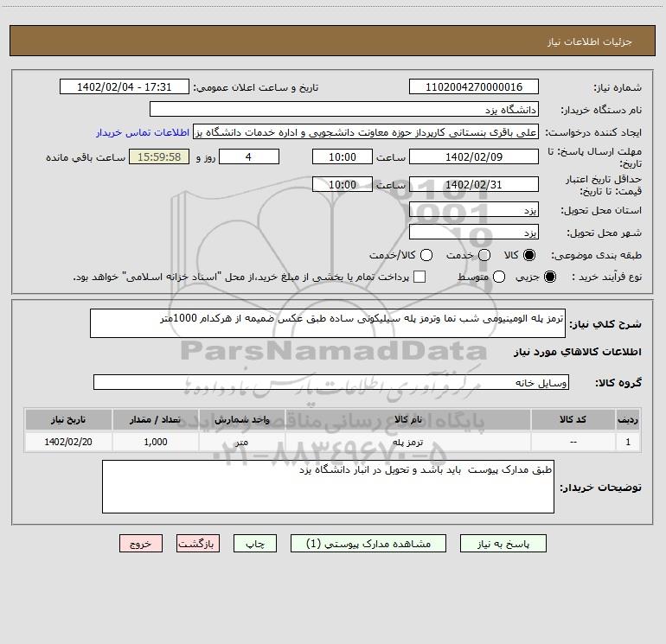Click the price validity time field 10:00
The width and height of the screenshot is (666, 644).
pos(343,184)
